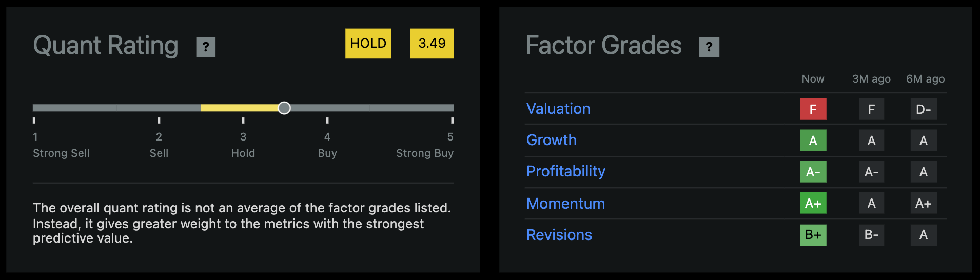This screenshot has width=980, height=280.
Task: Click the A+ Momentum grade under Now
Action: click(813, 204)
